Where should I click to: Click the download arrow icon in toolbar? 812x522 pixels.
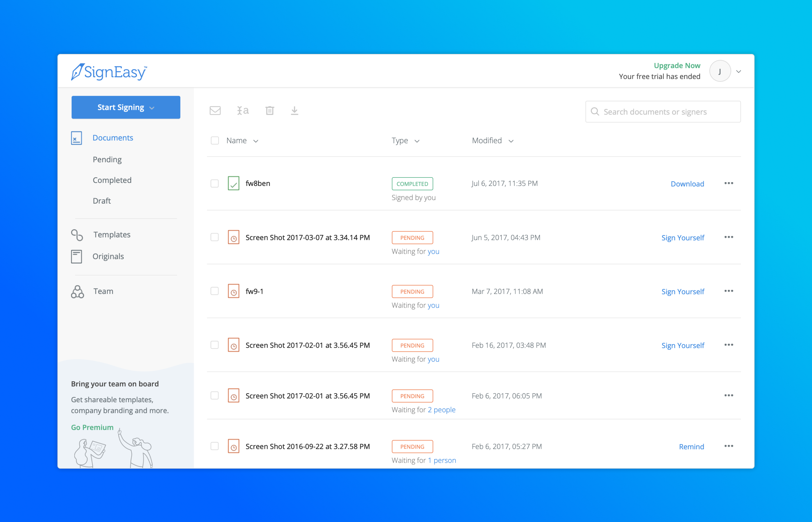pos(295,110)
